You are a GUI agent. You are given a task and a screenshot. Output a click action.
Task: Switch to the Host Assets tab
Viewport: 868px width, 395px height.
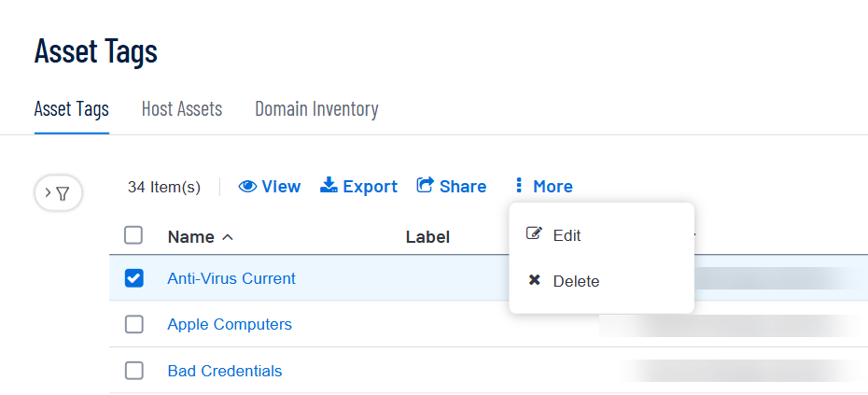click(x=182, y=108)
